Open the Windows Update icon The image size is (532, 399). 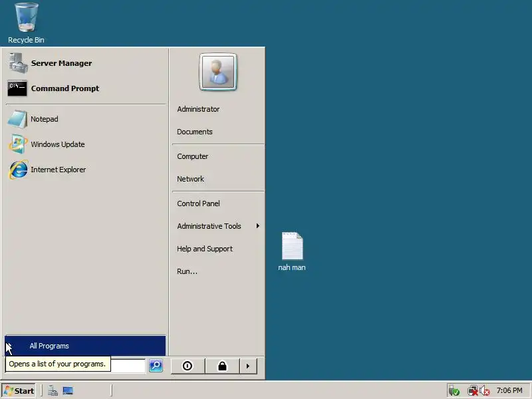[18, 144]
